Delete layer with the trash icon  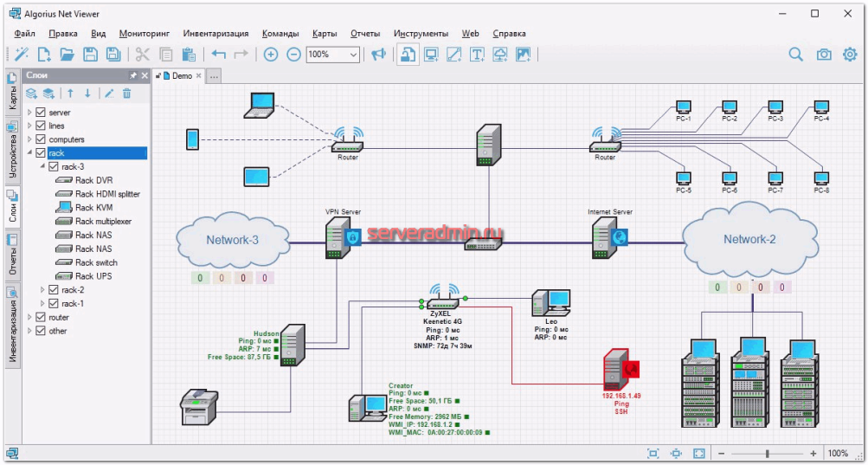126,94
